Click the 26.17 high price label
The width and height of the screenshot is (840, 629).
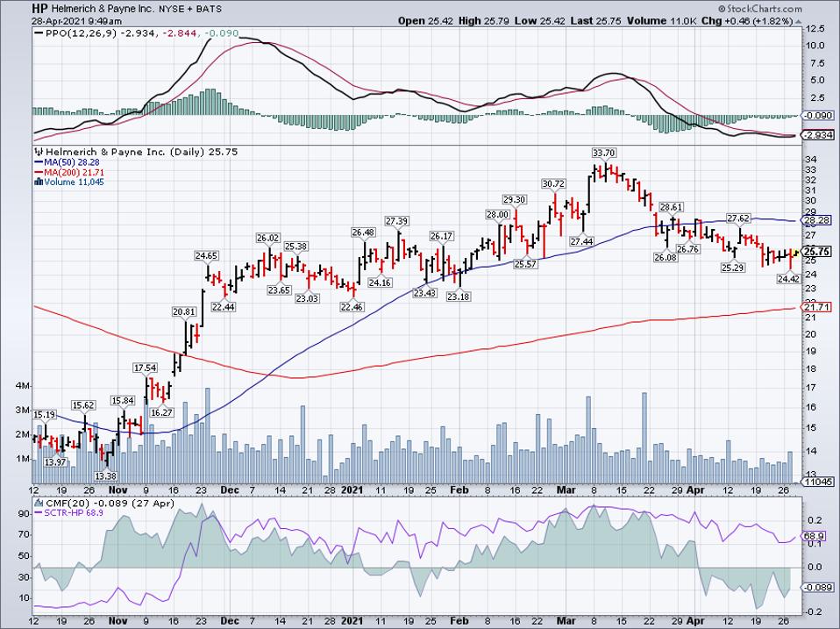tap(442, 236)
